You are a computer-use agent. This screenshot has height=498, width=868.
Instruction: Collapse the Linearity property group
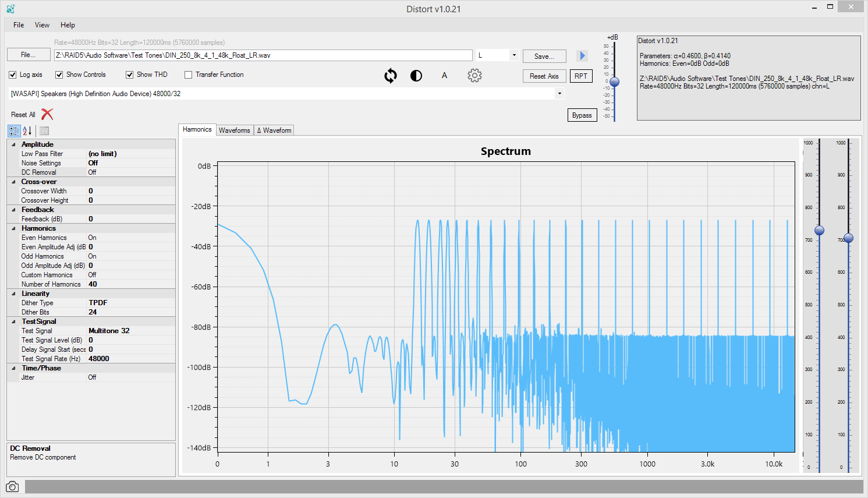pyautogui.click(x=13, y=294)
